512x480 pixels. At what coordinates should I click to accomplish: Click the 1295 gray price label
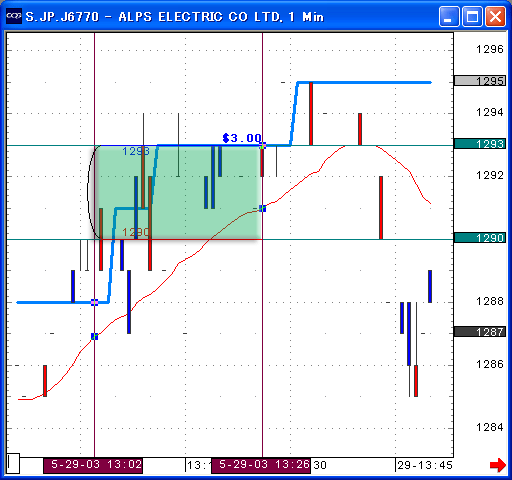(480, 81)
